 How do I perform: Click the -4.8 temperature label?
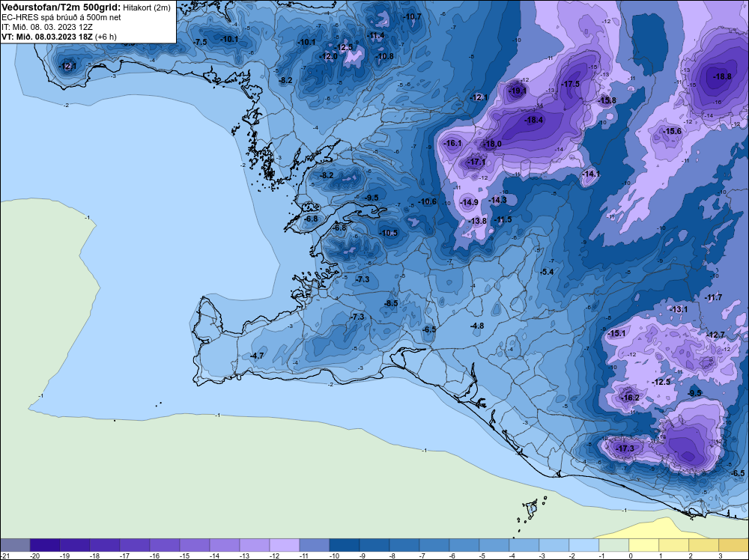477,326
